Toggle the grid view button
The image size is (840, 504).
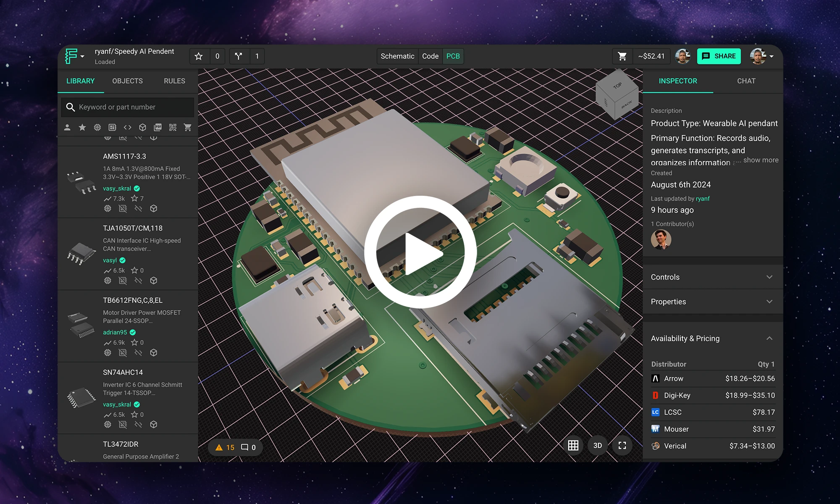tap(573, 446)
